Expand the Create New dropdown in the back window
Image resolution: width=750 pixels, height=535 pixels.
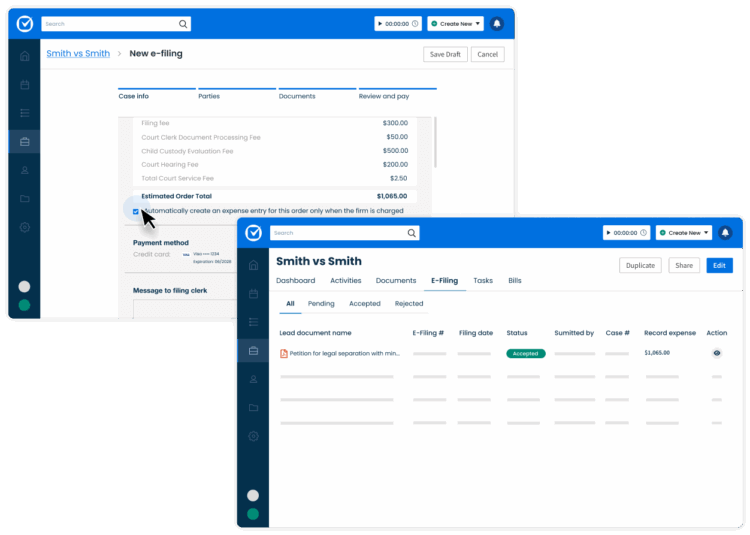(x=455, y=23)
